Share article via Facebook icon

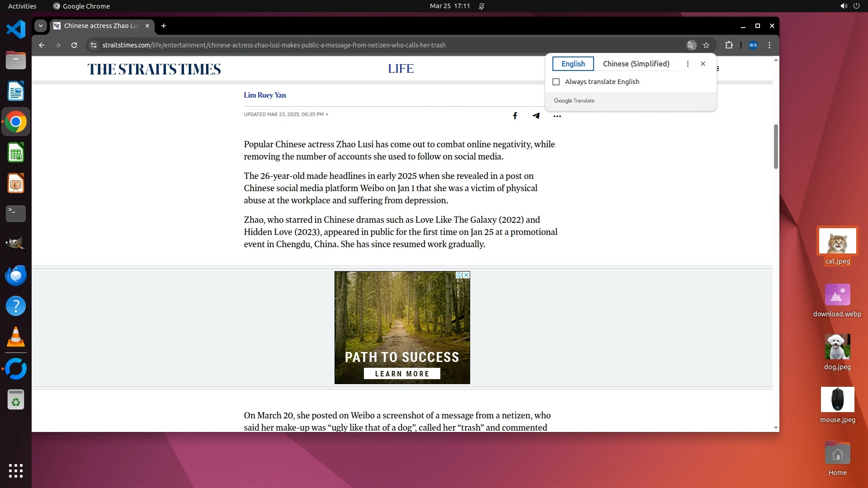(x=515, y=116)
